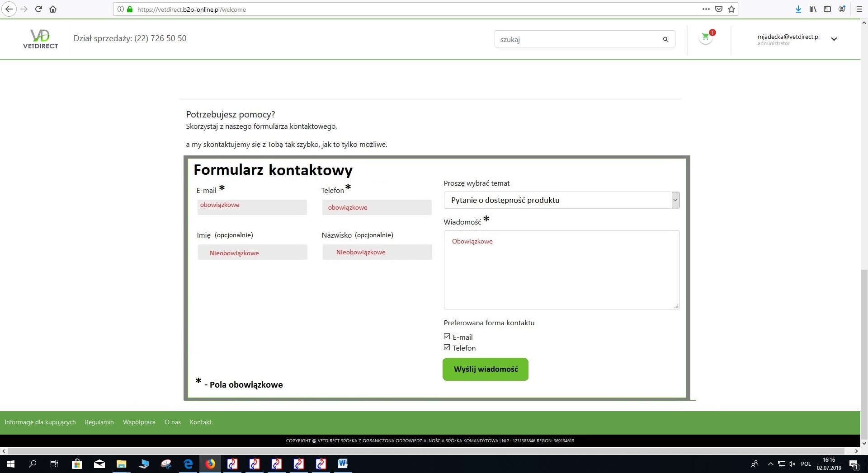Open Informacje dla kupujących link
The width and height of the screenshot is (868, 473).
pyautogui.click(x=40, y=422)
